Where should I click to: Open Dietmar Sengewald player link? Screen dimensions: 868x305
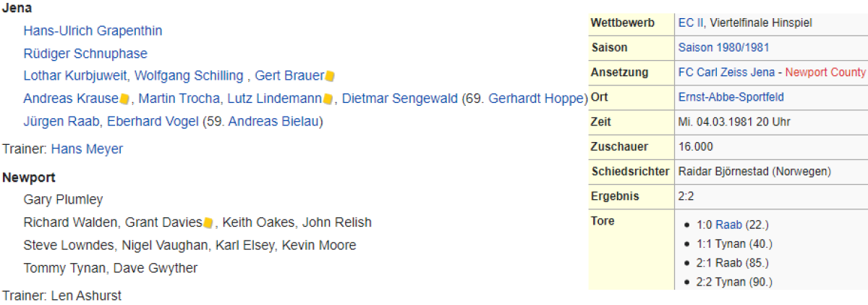point(400,99)
